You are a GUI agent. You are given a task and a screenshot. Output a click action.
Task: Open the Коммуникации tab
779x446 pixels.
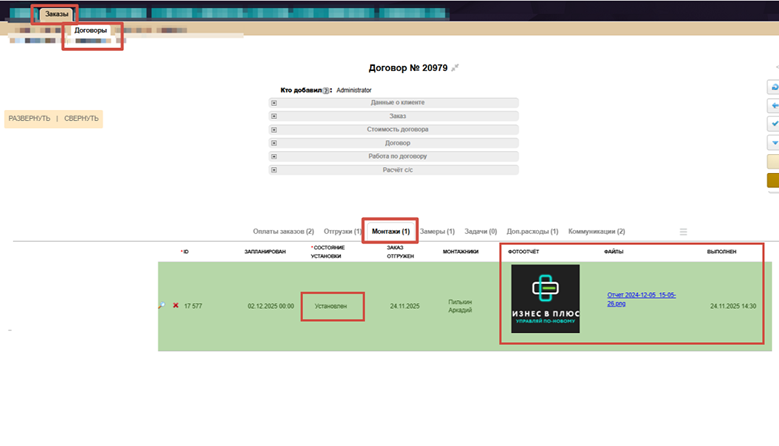click(x=596, y=232)
